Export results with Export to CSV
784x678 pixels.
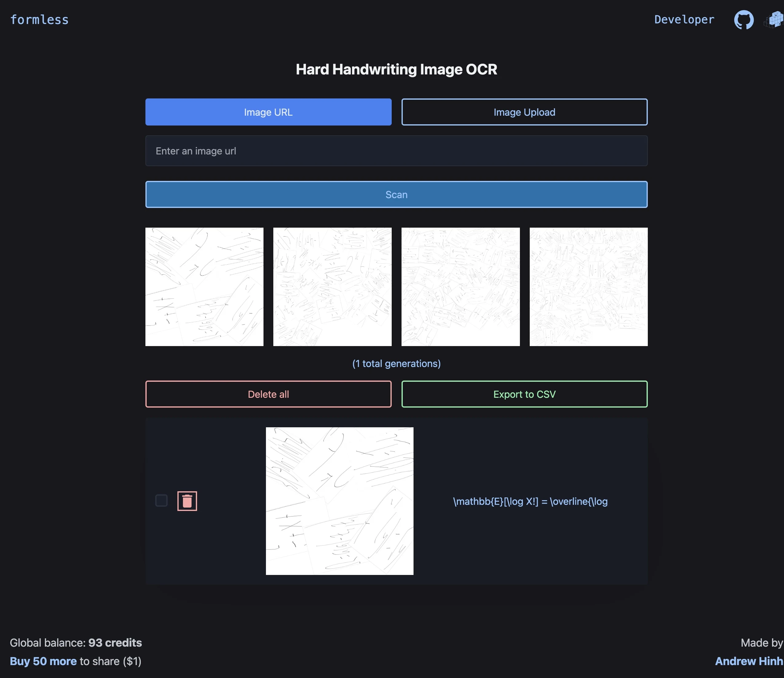pos(524,394)
